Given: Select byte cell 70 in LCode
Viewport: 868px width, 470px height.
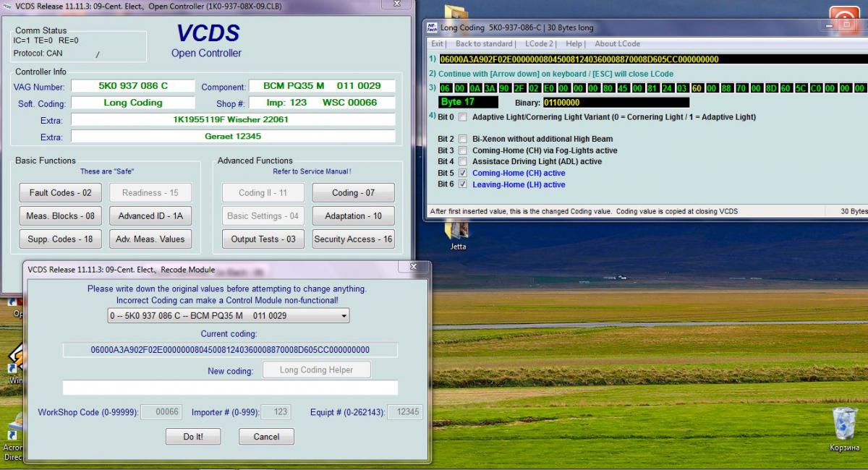Looking at the screenshot, I should pos(741,88).
